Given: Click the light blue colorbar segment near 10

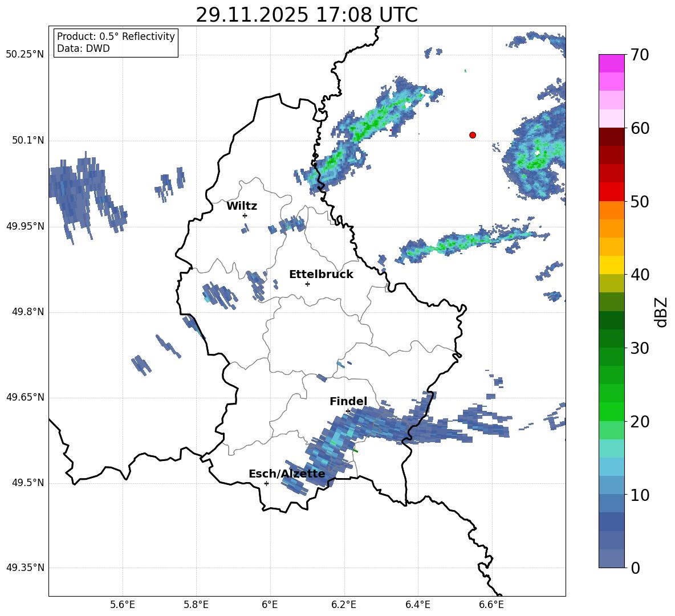Looking at the screenshot, I should (x=612, y=486).
